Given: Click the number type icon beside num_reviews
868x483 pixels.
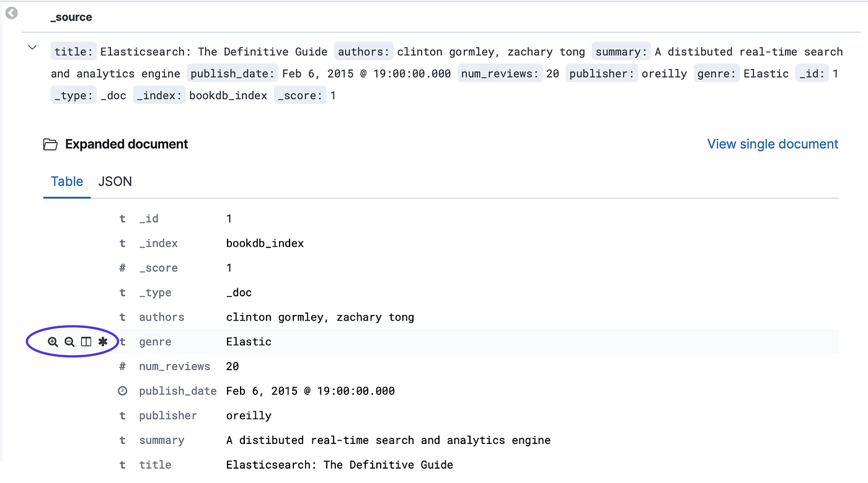Looking at the screenshot, I should (123, 366).
